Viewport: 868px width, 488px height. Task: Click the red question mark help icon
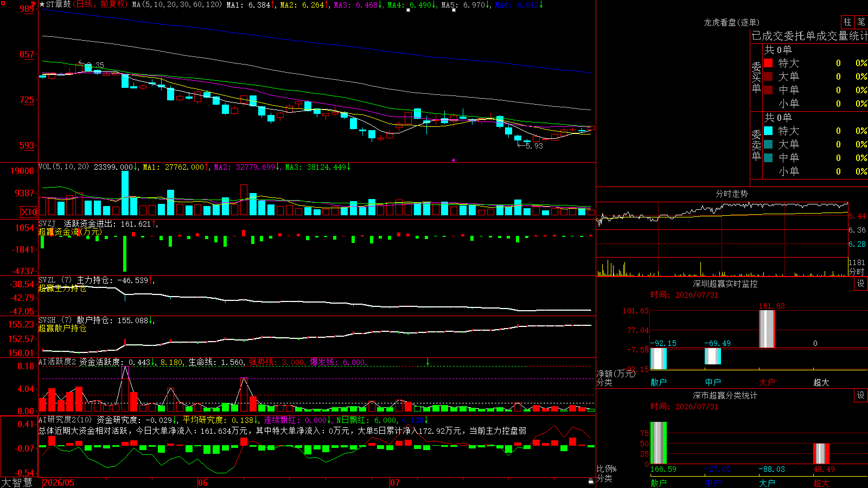tap(34, 4)
